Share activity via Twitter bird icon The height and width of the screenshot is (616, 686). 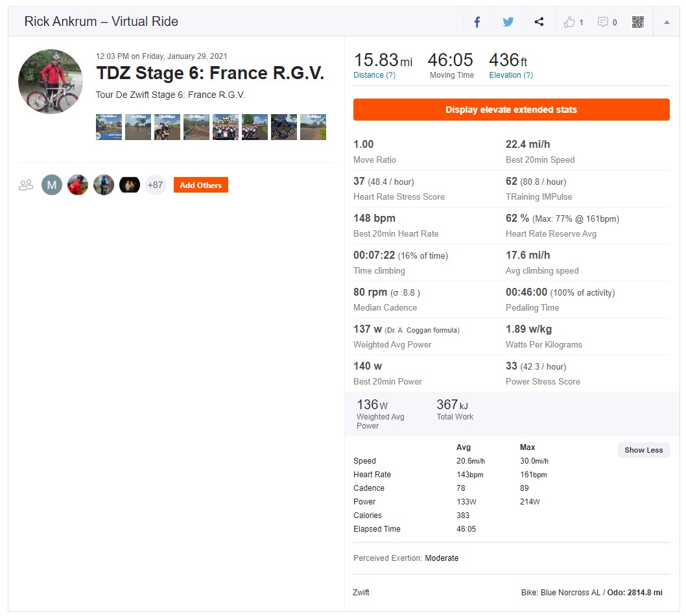tap(508, 22)
